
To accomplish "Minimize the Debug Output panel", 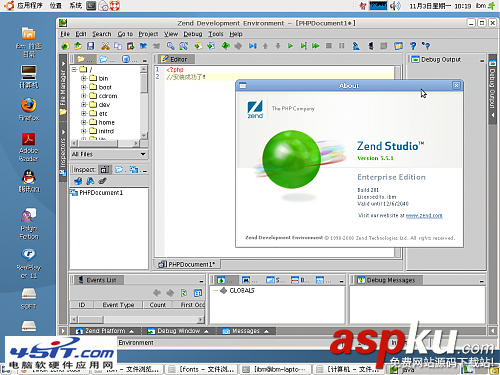I will point(482,61).
